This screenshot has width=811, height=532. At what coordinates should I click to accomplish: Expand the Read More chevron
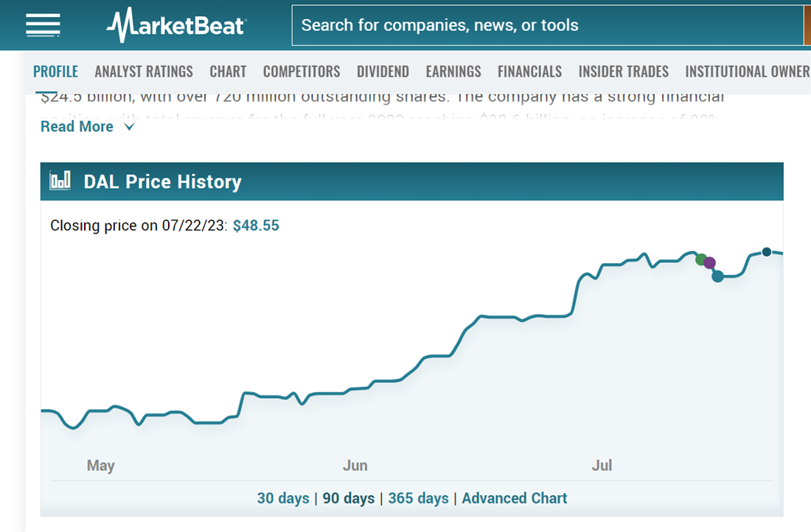[x=130, y=127]
